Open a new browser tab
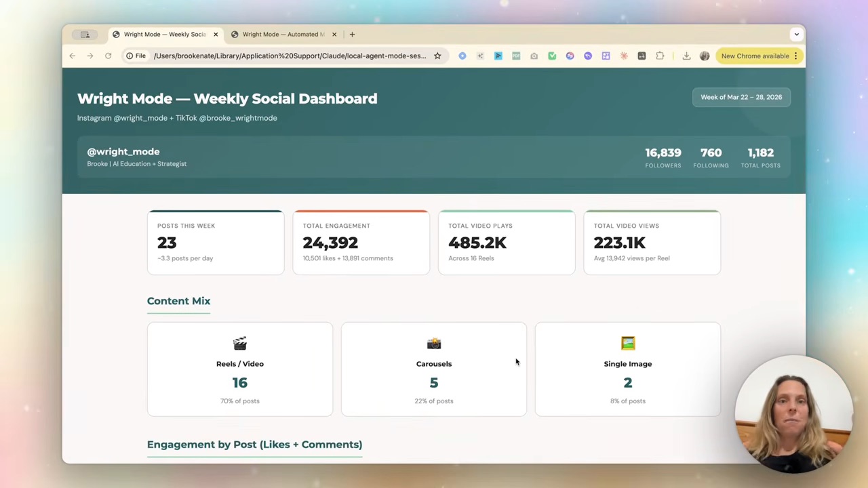 coord(352,34)
